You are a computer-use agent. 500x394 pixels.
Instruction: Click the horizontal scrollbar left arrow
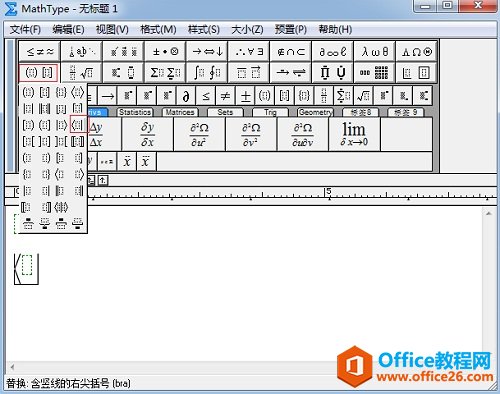12,367
